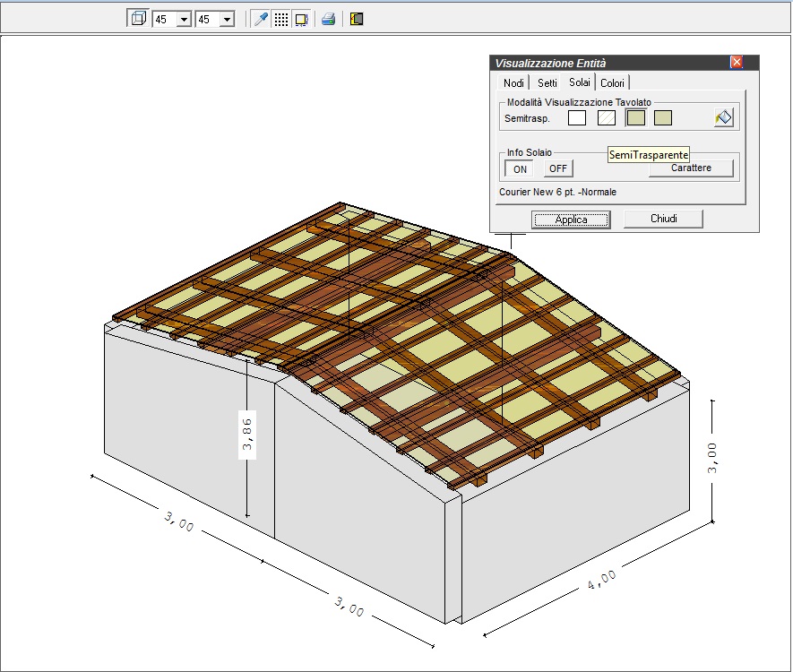Open the second 45 angle dropdown

pos(227,20)
